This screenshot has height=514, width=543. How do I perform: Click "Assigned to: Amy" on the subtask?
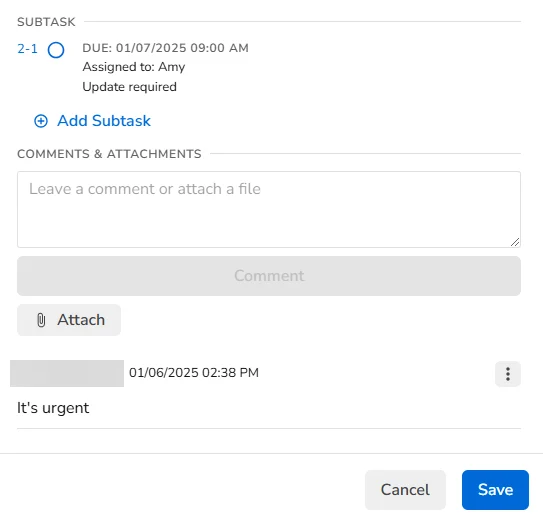click(x=134, y=67)
